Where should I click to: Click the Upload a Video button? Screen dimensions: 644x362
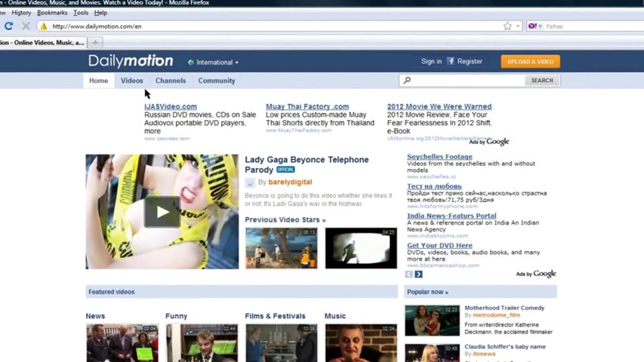530,62
